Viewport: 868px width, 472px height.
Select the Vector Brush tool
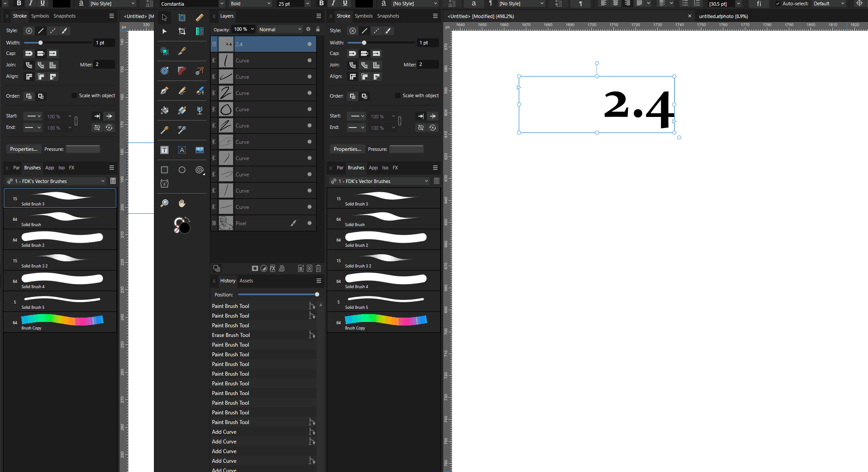click(200, 91)
